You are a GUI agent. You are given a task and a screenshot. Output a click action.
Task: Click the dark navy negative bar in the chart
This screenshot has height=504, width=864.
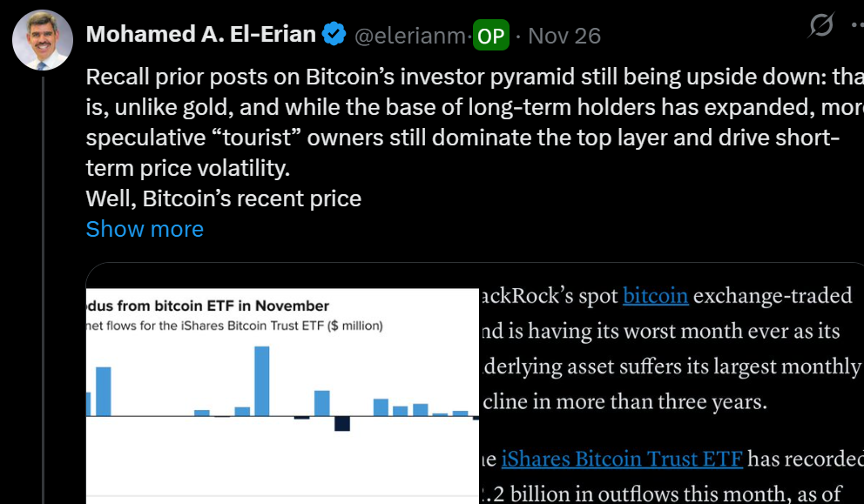pyautogui.click(x=342, y=424)
